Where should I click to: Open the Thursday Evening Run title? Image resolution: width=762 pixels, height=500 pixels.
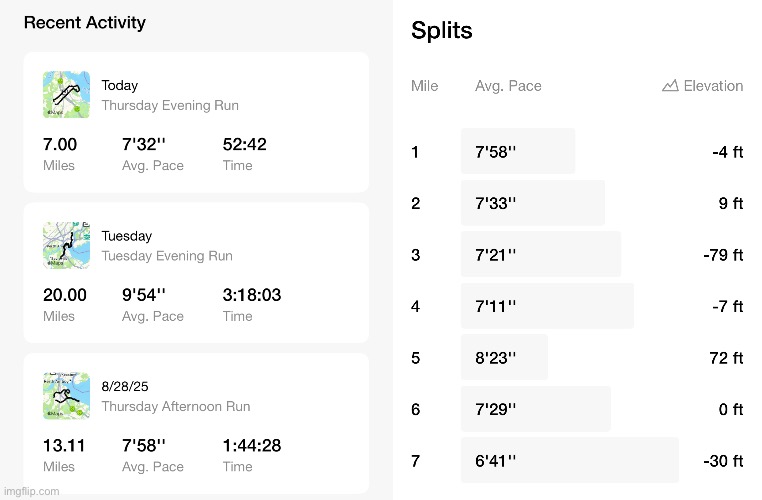pos(170,105)
